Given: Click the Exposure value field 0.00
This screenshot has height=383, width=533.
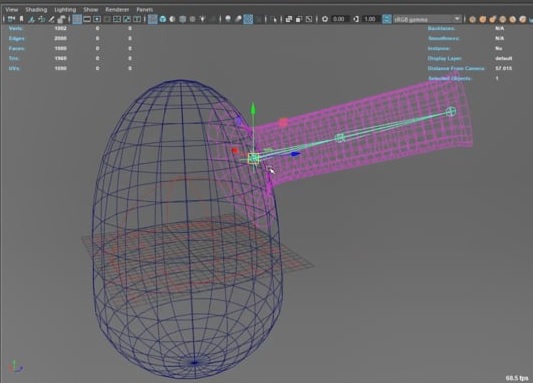Looking at the screenshot, I should [x=339, y=19].
